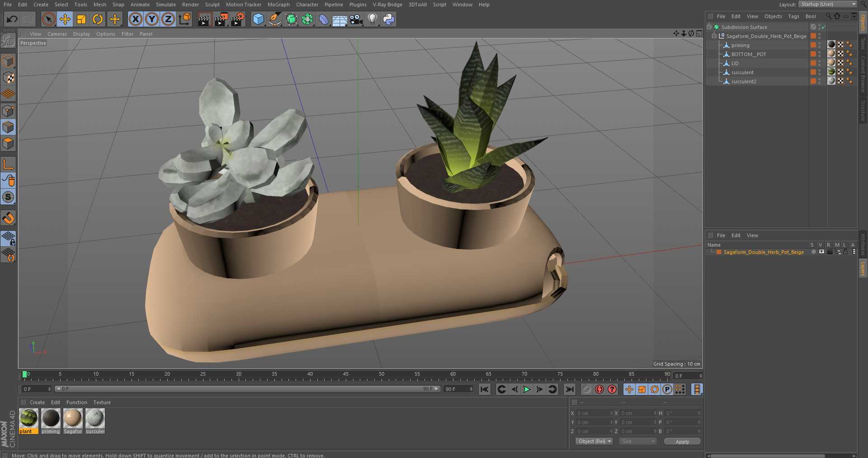The image size is (868, 458).
Task: Toggle X axis lock
Action: point(136,19)
